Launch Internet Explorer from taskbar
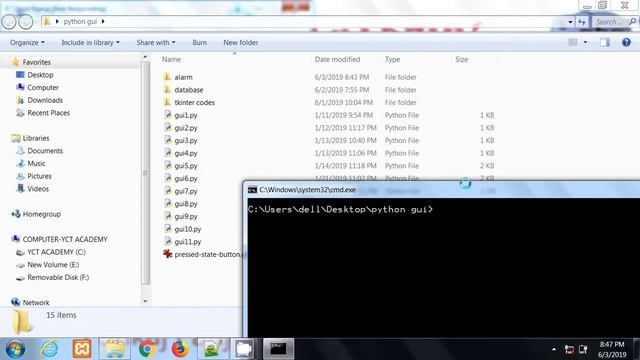The width and height of the screenshot is (640, 360). (x=49, y=349)
